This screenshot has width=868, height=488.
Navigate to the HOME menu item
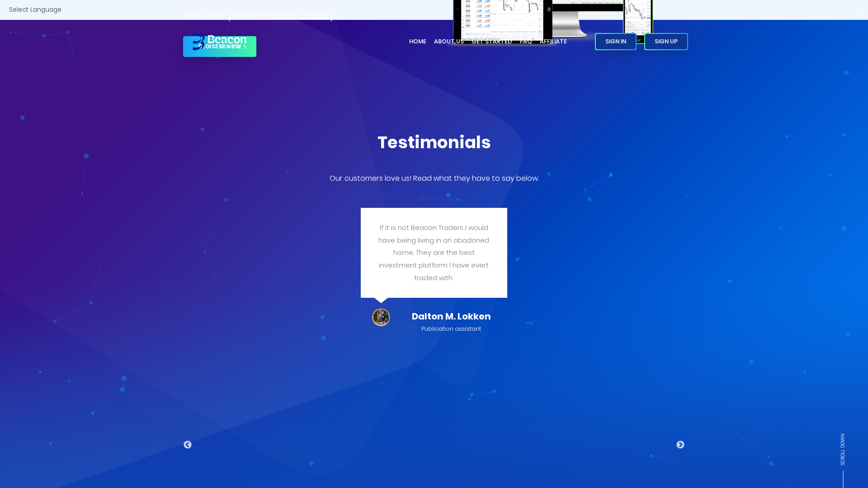[417, 41]
